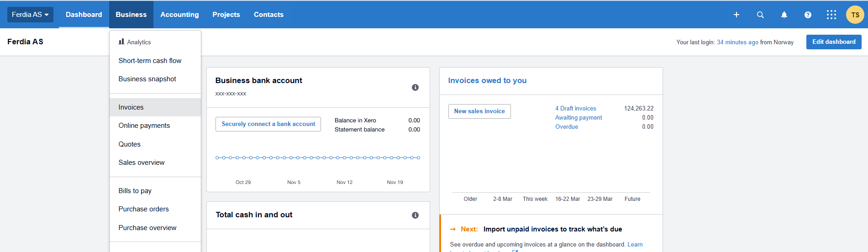
Task: Click Total cash in and out info icon
Action: tap(415, 215)
